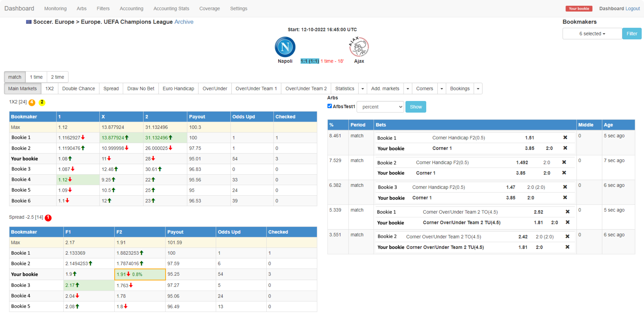Remove Your bookie Corner 1 bet in 6.382 arb
Image resolution: width=644 pixels, height=315 pixels.
(565, 198)
